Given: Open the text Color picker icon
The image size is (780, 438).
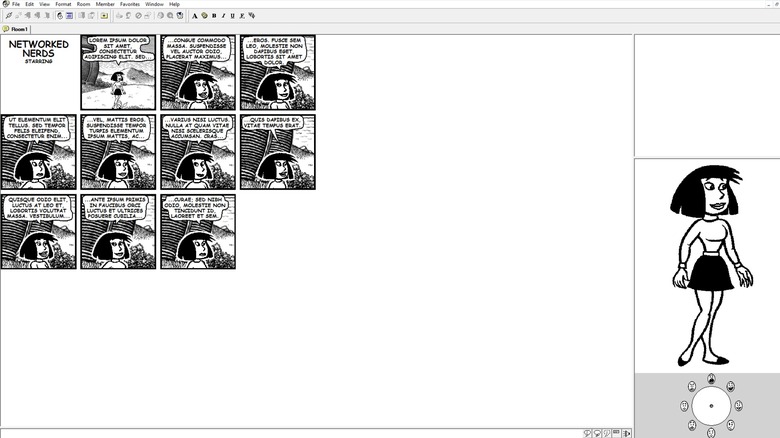Looking at the screenshot, I should pyautogui.click(x=204, y=16).
